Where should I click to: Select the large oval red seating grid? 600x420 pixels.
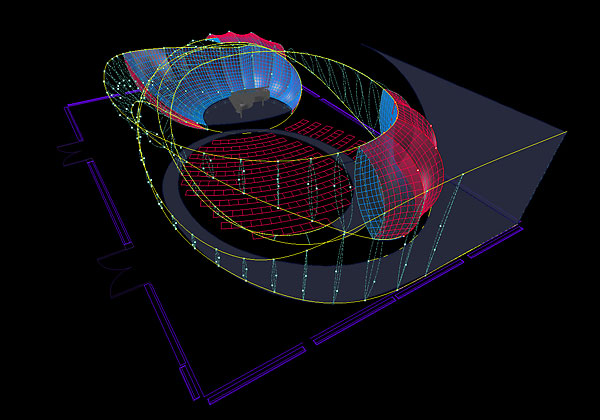point(266,185)
